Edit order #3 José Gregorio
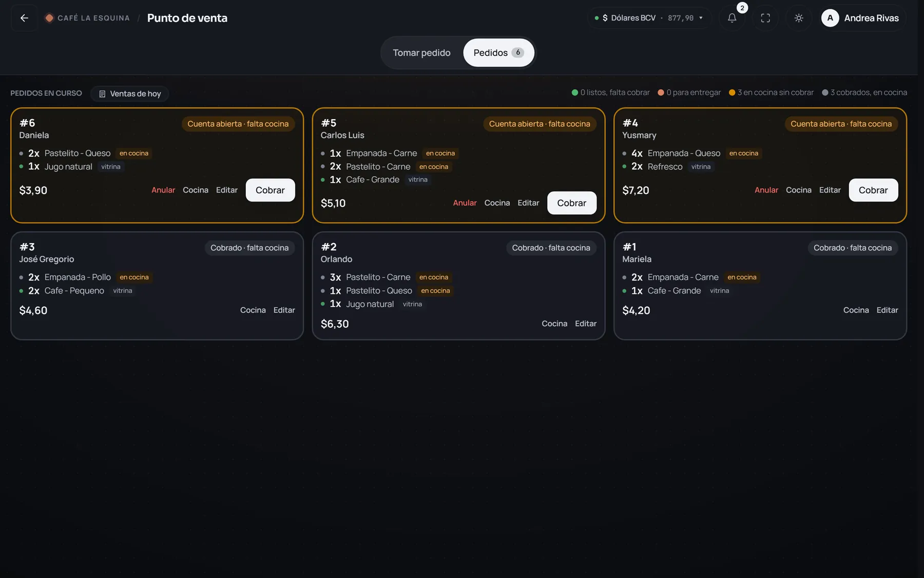The height and width of the screenshot is (578, 924). (x=284, y=310)
